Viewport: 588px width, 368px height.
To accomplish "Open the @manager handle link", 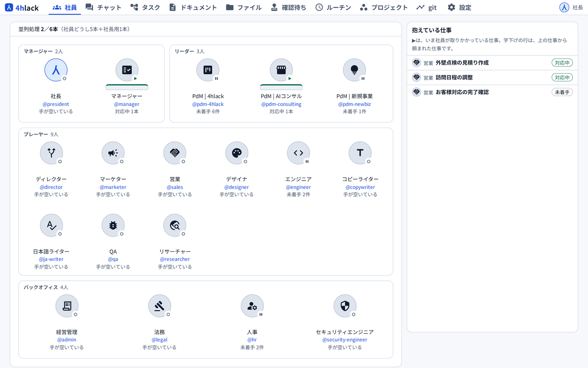I will coord(127,104).
